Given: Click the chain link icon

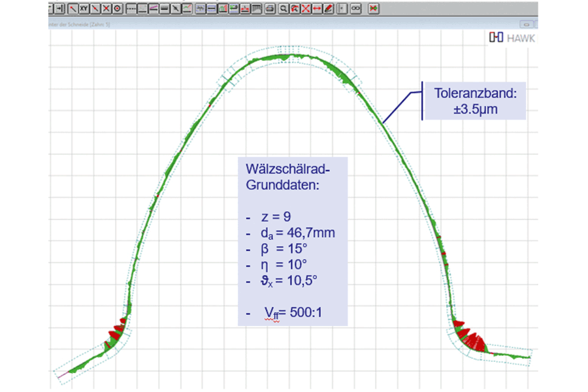Looking at the screenshot, I should click(x=355, y=8).
